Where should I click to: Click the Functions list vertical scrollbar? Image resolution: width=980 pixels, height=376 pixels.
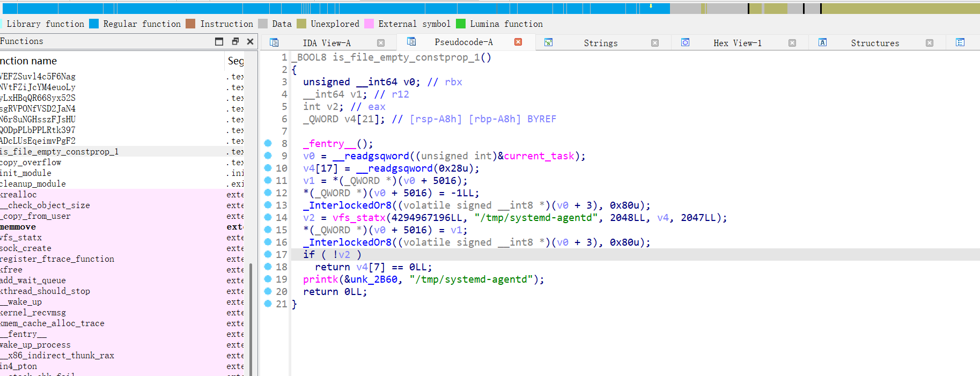[x=250, y=316]
